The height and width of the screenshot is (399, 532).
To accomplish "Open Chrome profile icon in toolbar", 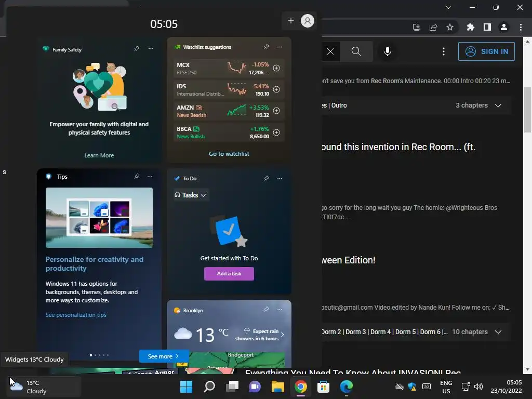I will [x=503, y=27].
